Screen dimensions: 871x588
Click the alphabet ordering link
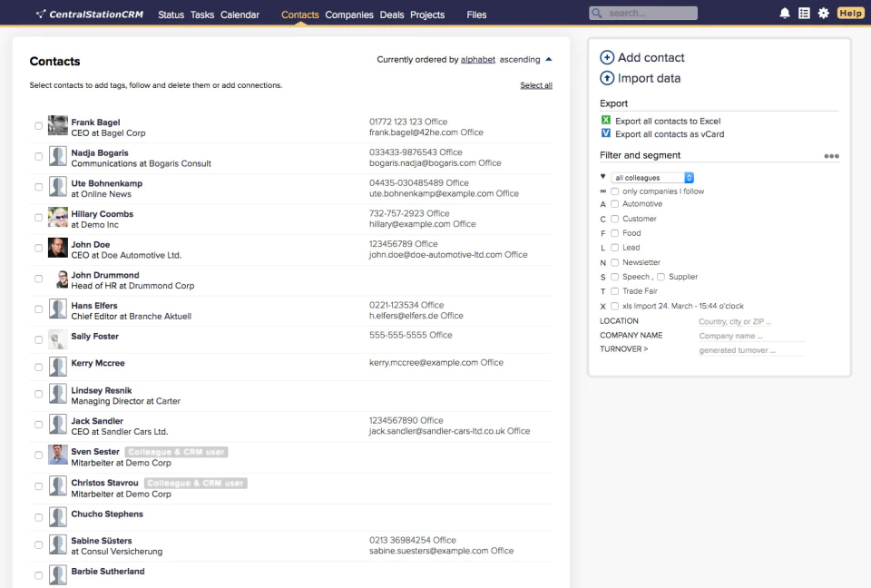(478, 60)
